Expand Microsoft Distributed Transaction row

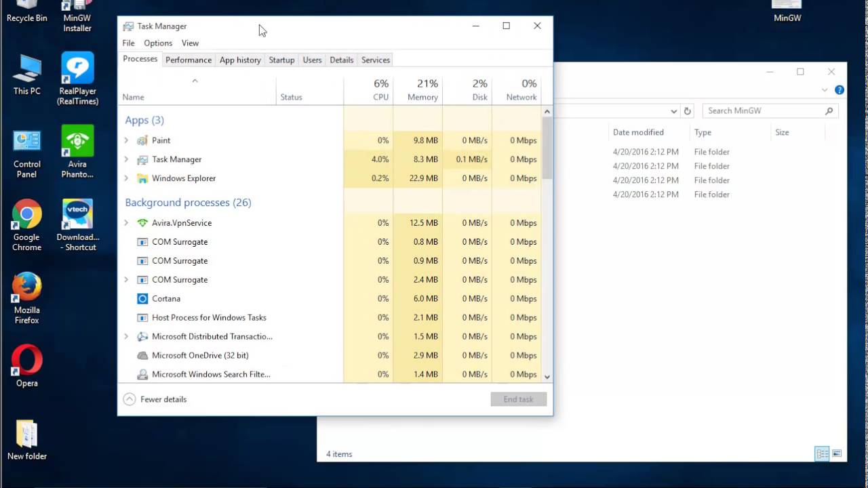(126, 337)
